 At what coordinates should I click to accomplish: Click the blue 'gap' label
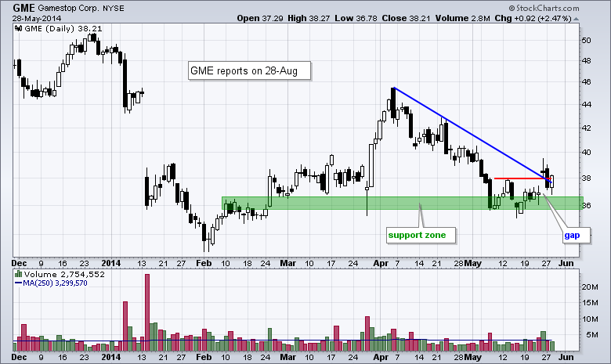pos(575,235)
